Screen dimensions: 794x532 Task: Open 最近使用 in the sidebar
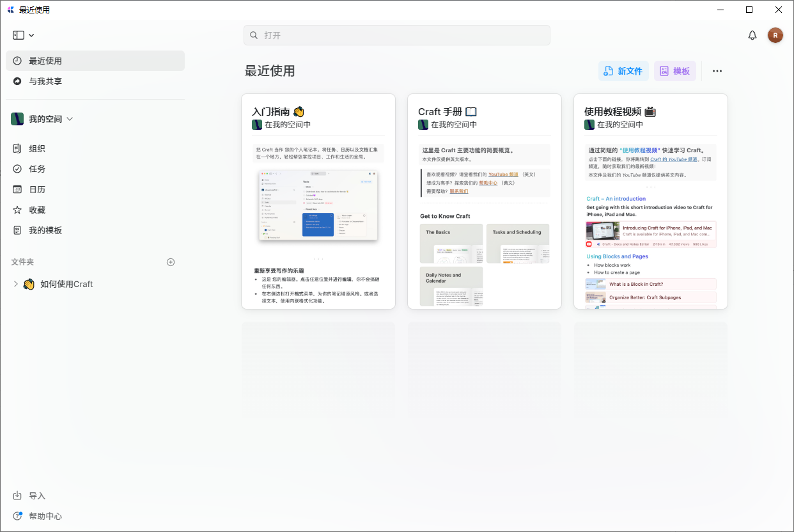[95, 61]
